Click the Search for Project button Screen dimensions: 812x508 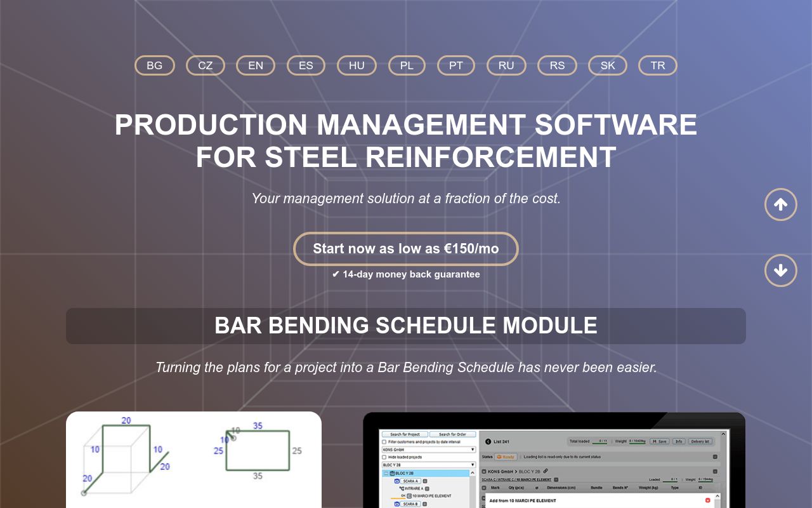pos(404,434)
